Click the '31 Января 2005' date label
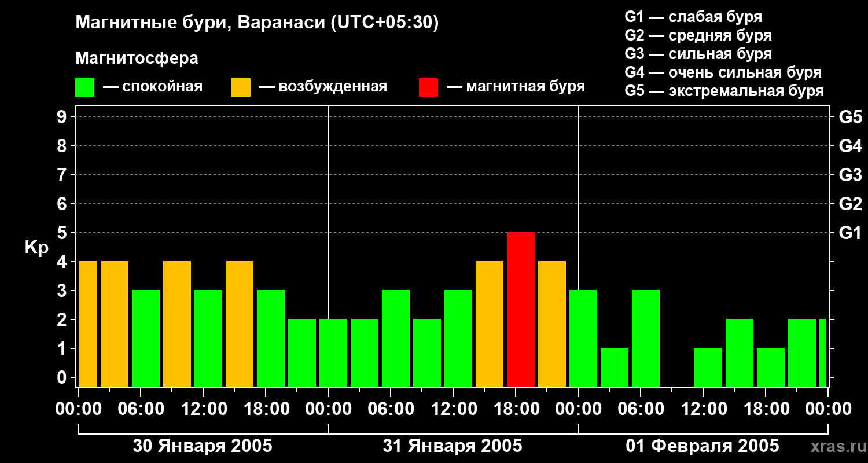The image size is (868, 463). (x=453, y=446)
